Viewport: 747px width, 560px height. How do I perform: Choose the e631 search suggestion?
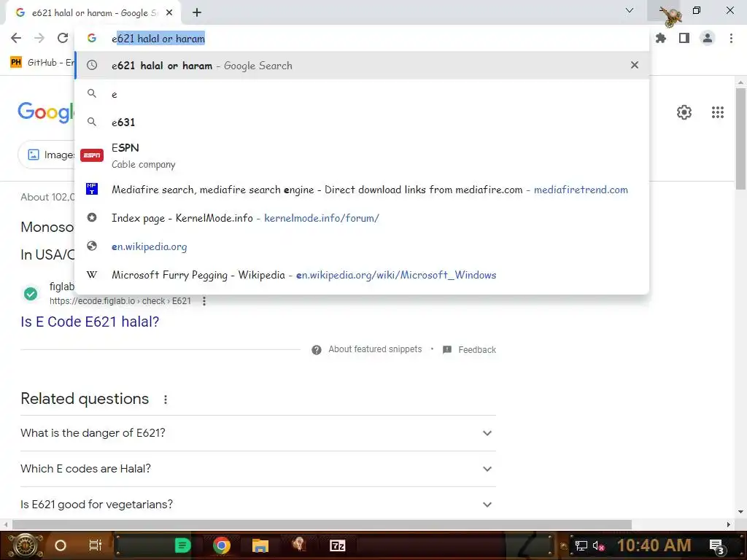click(362, 122)
